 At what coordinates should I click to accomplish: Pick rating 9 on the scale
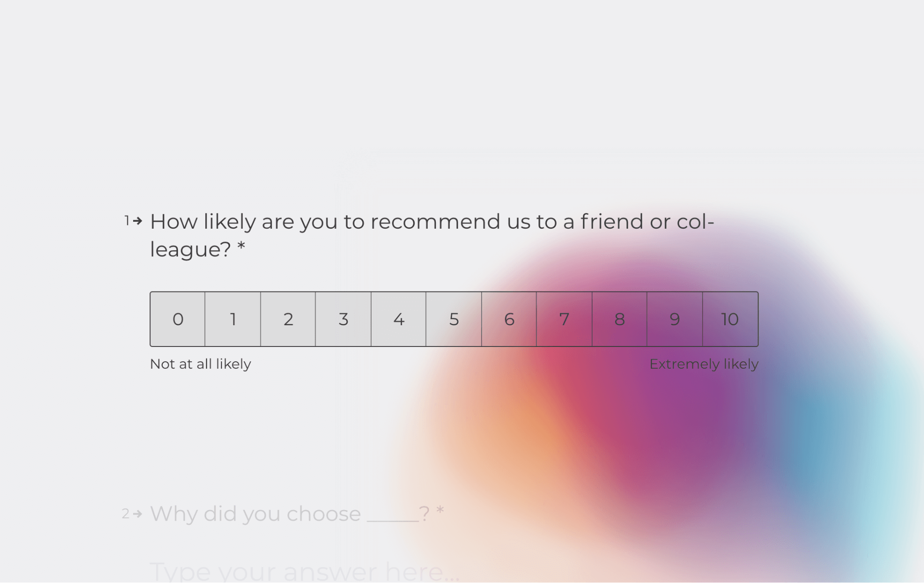pos(675,319)
